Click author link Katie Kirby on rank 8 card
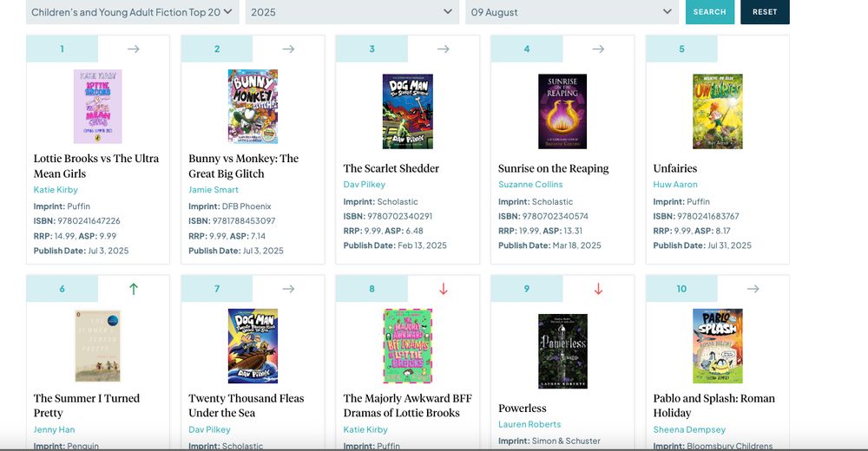The height and width of the screenshot is (451, 868). pyautogui.click(x=365, y=429)
